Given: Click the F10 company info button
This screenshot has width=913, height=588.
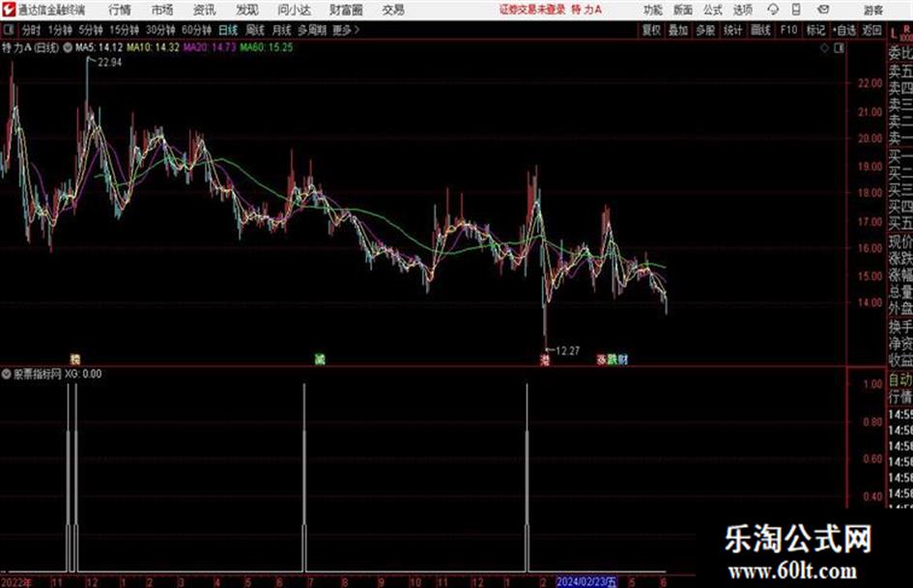Looking at the screenshot, I should click(x=788, y=30).
